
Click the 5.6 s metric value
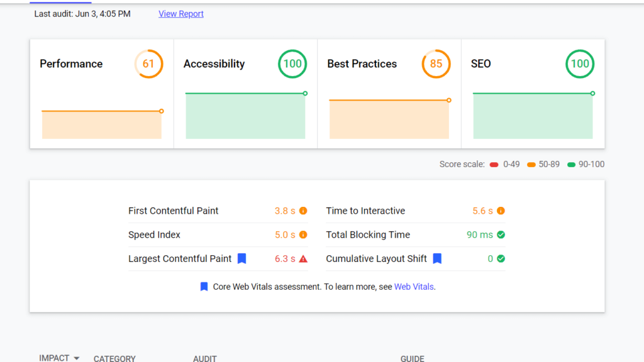point(482,211)
